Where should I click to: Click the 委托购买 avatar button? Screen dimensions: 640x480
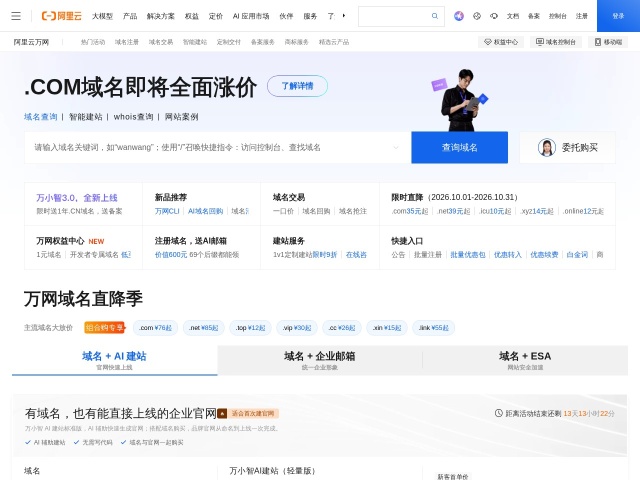click(x=567, y=147)
